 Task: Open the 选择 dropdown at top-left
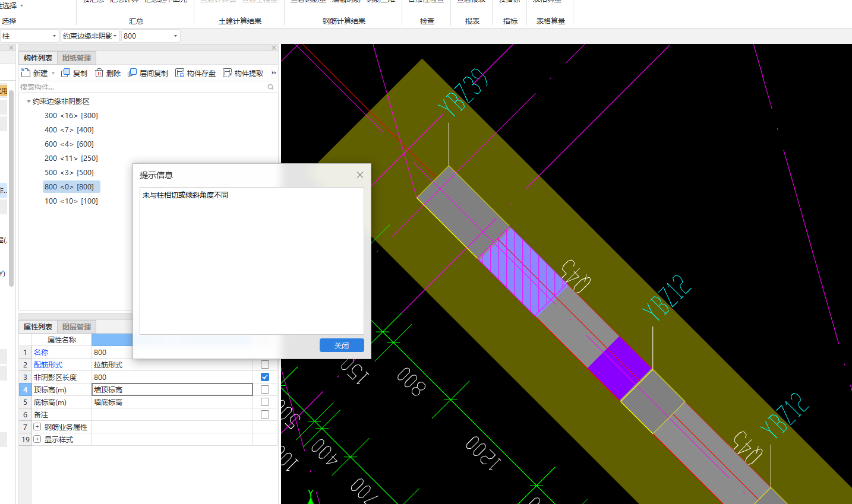tap(22, 5)
